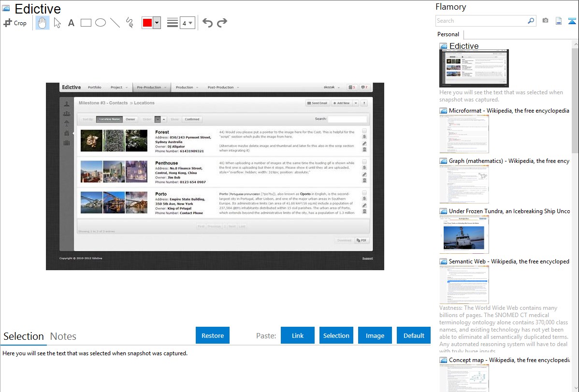This screenshot has width=579, height=392.
Task: Click the line thickness icon
Action: [173, 23]
